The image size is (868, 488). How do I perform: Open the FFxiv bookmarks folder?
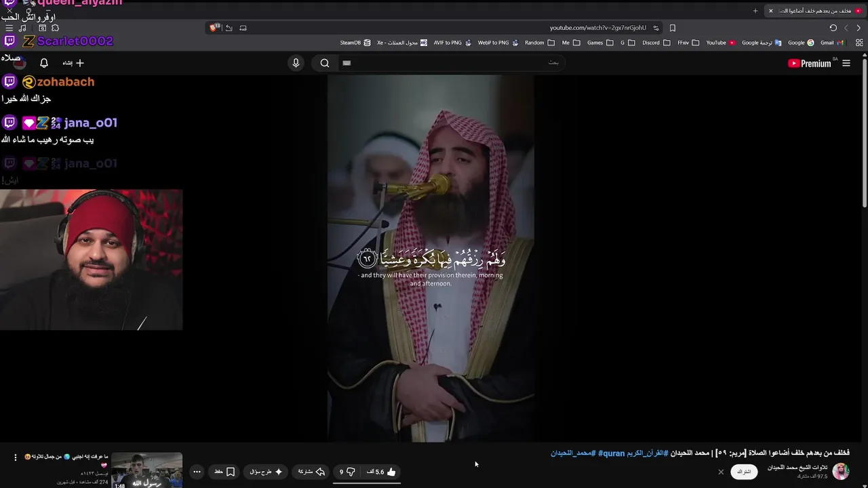(688, 43)
